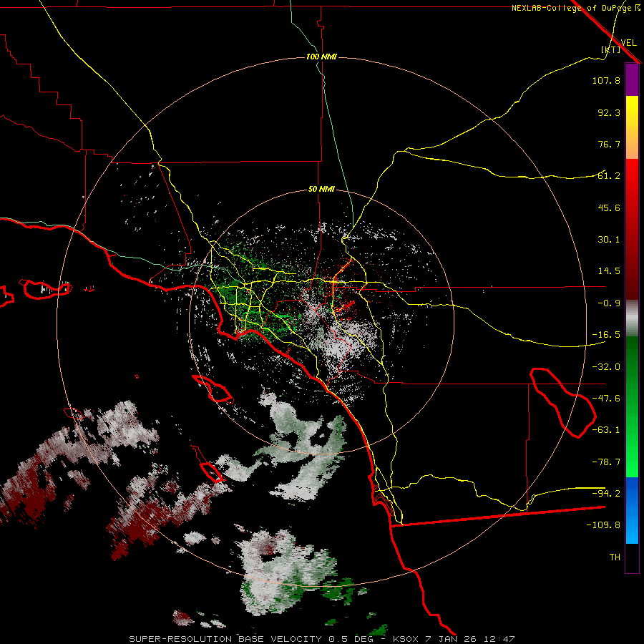Click the -78.7 velocity scale value
The width and height of the screenshot is (644, 644).
tap(606, 462)
